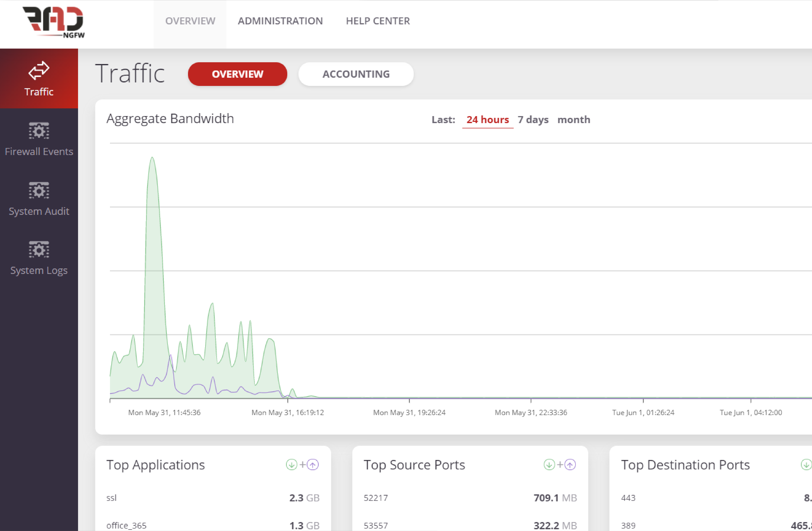
Task: Open the Administration top menu
Action: 280,21
